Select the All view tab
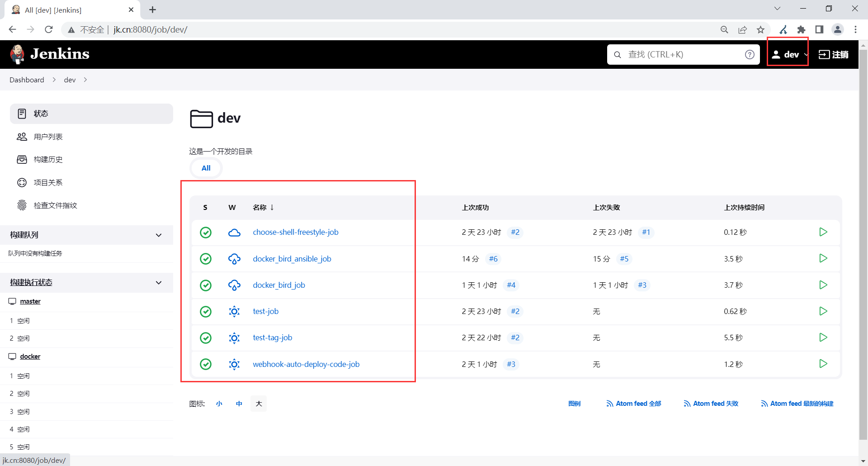Screen dimensions: 868x466 click(x=206, y=168)
